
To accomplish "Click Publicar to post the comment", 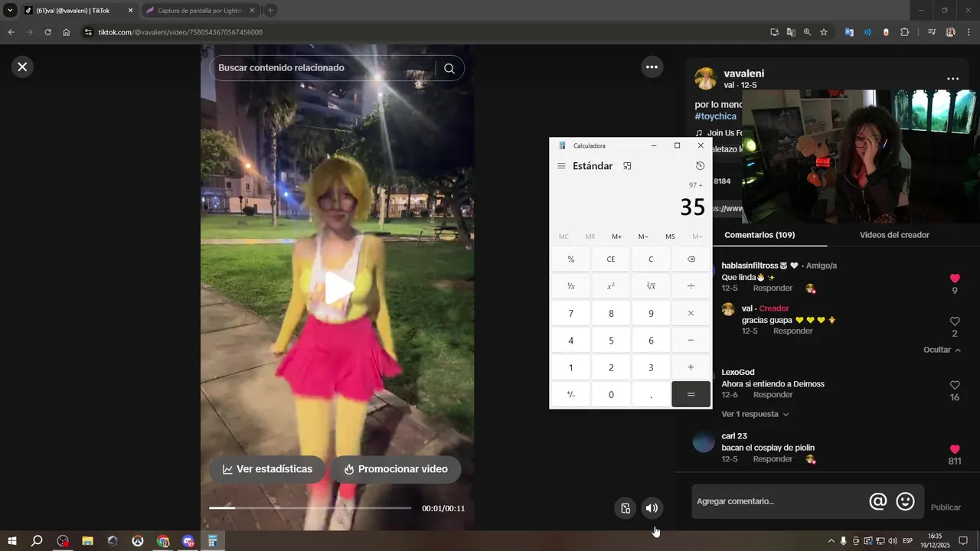I will (946, 507).
